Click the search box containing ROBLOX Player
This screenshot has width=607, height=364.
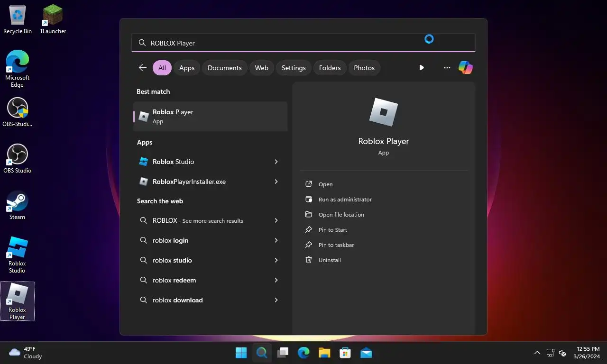click(303, 43)
